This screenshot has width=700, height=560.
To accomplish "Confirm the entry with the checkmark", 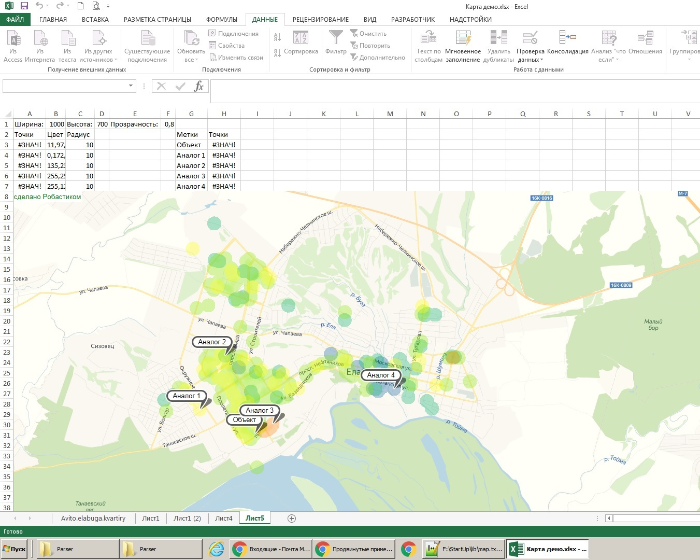I will coord(180,86).
